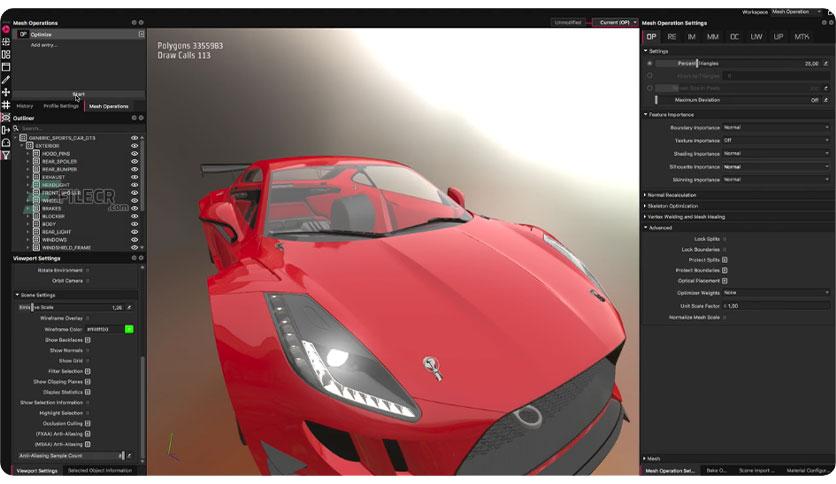Click the grid hash icon in left toolbar
The height and width of the screenshot is (484, 836).
(6, 105)
